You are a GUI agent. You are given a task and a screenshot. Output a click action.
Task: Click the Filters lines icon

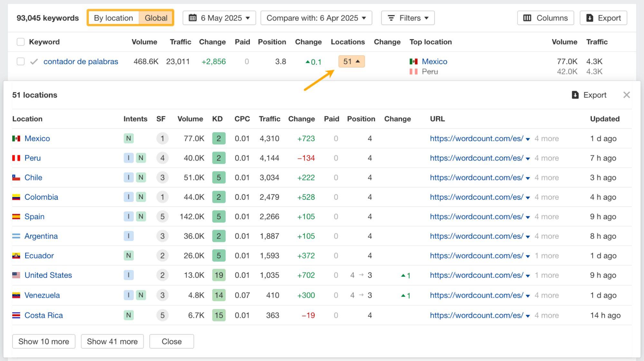tap(391, 18)
